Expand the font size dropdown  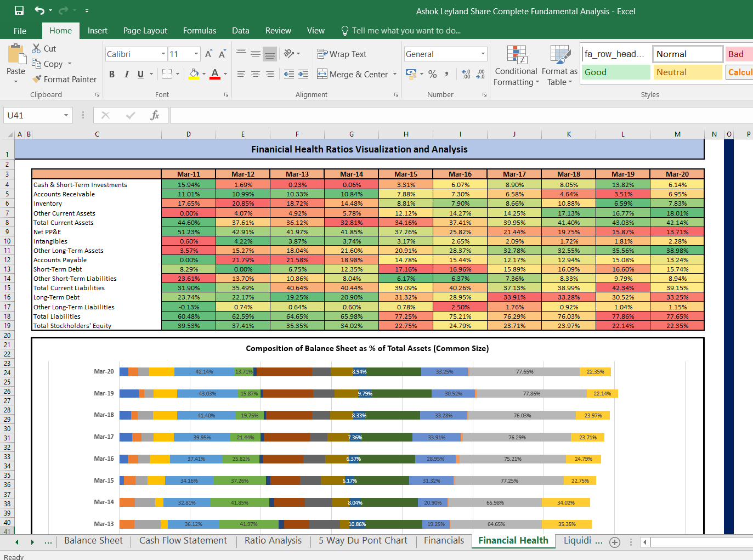[x=196, y=54]
